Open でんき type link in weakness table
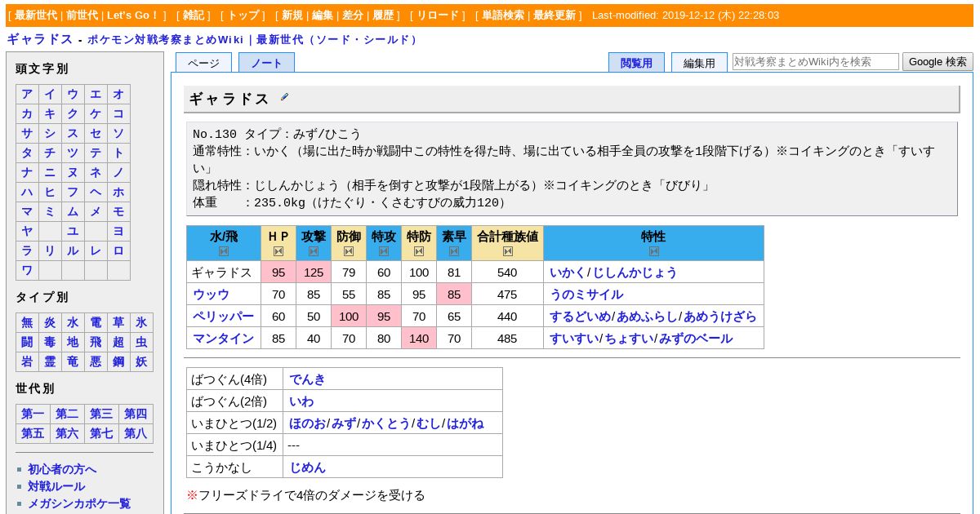This screenshot has width=980, height=514. 307,379
